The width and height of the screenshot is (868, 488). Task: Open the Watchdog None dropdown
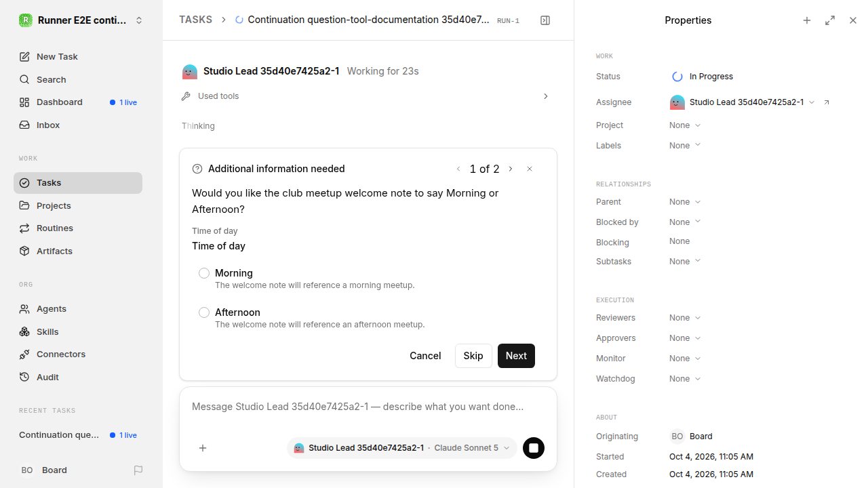coord(685,379)
